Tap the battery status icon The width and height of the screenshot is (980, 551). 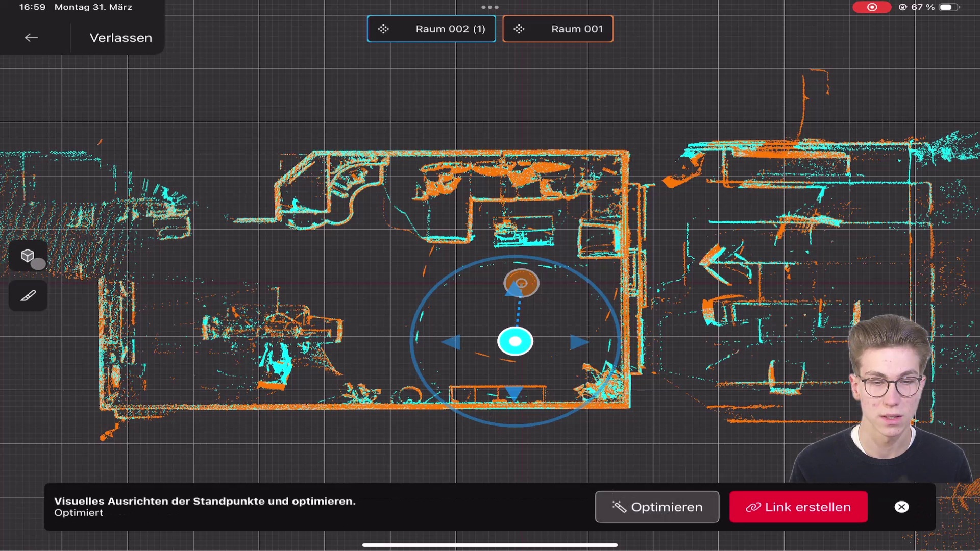[x=948, y=7]
